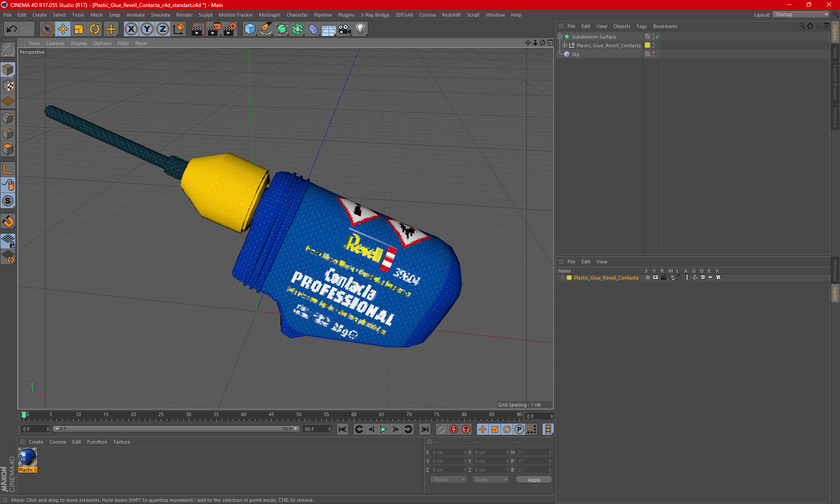Open the World coordinate dropdown
This screenshot has width=840, height=504.
point(448,479)
